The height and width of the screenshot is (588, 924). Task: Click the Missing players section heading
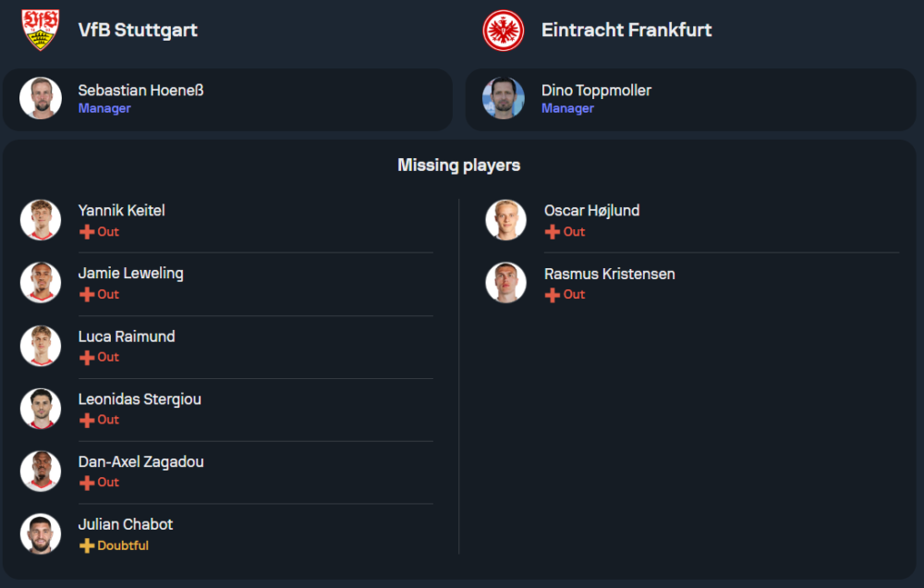coord(459,165)
